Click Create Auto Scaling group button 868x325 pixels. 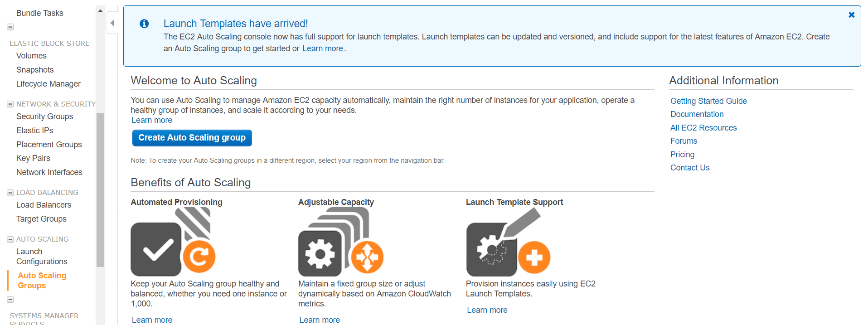tap(192, 138)
